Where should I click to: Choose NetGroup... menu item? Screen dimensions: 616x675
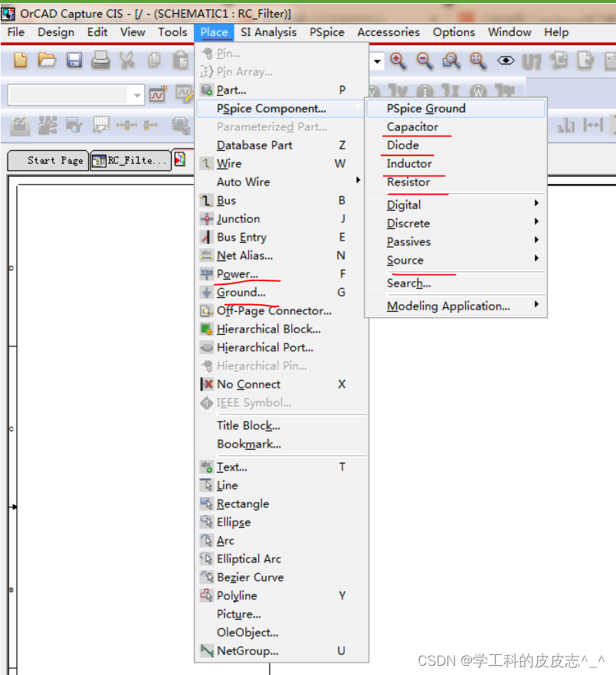(x=282, y=650)
